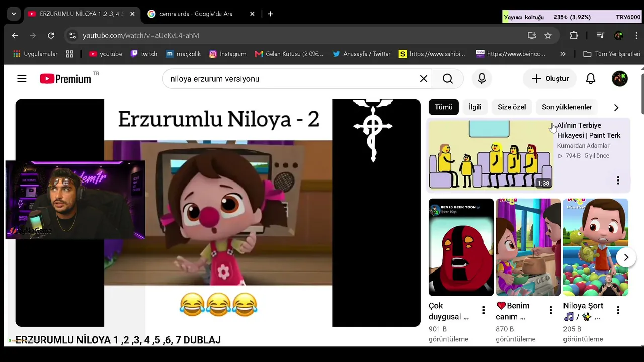
Task: Open the sahibinden bookmark
Action: point(432,54)
